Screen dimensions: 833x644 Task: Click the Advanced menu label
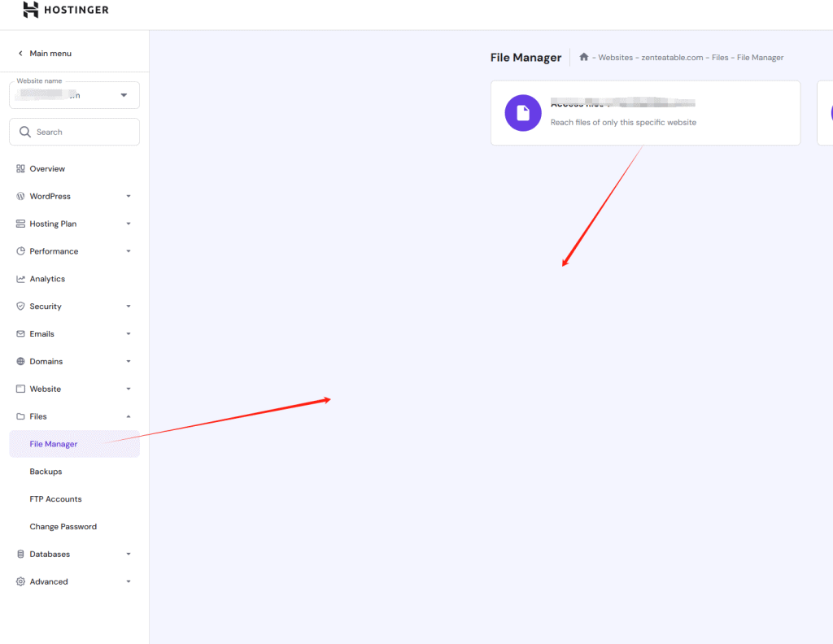tap(49, 582)
